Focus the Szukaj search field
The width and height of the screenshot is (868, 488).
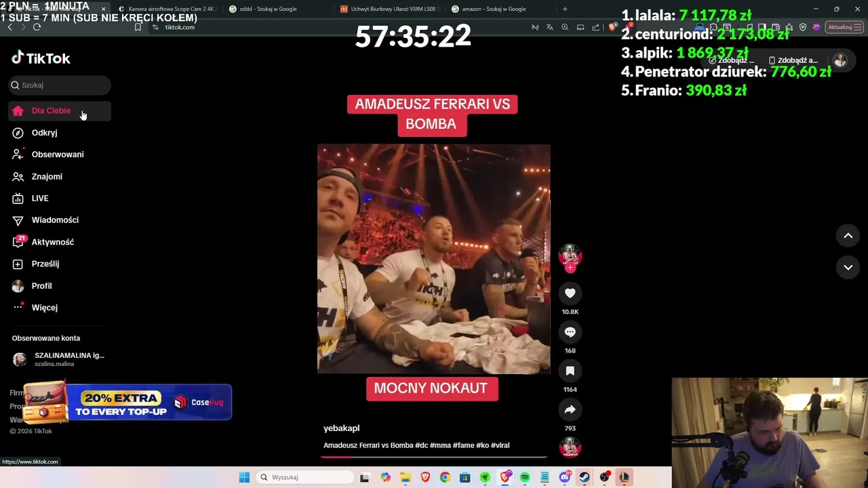click(60, 85)
